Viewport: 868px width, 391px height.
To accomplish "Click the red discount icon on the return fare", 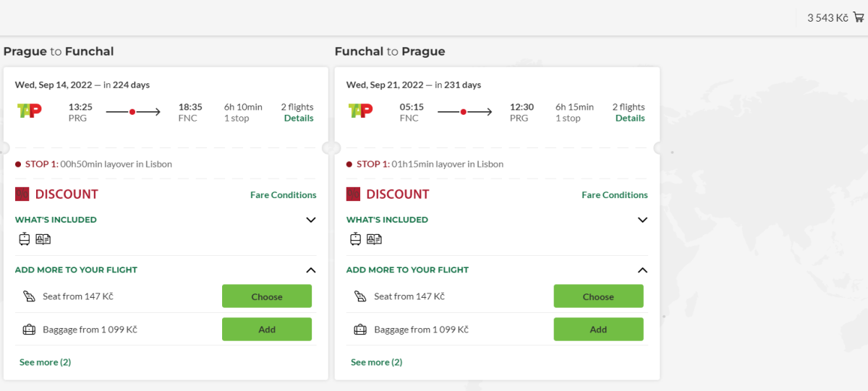I will click(x=353, y=194).
